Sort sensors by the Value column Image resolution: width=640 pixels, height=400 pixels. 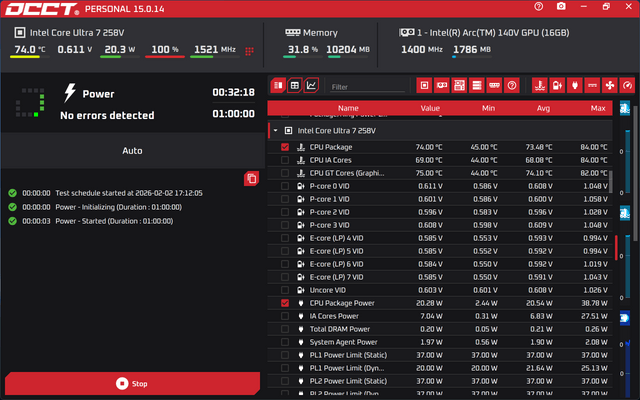click(430, 108)
